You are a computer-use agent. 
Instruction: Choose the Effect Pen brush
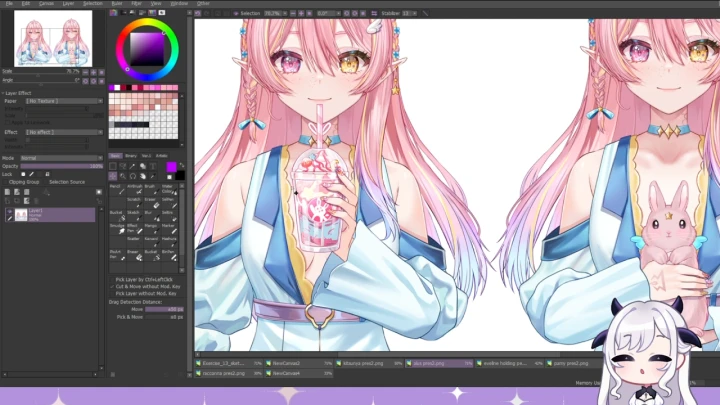tap(134, 229)
